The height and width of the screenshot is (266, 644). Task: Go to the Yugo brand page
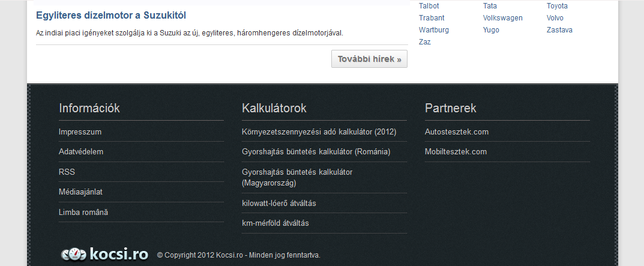[491, 29]
